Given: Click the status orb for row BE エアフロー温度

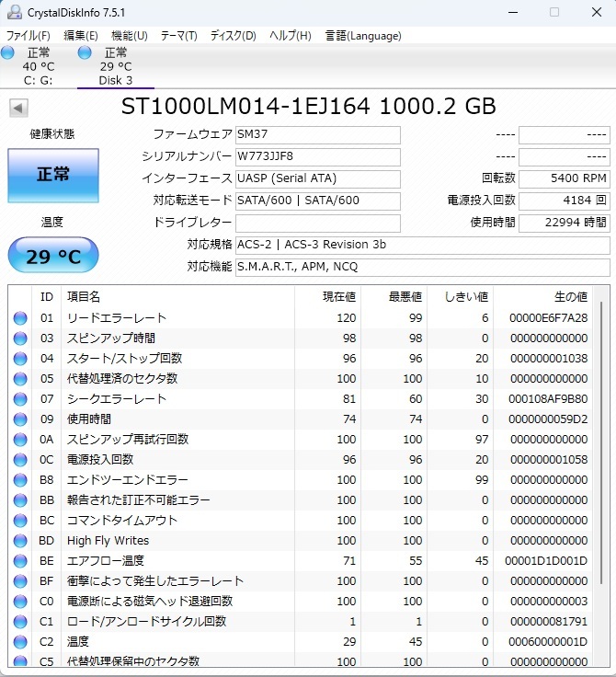Looking at the screenshot, I should tap(20, 561).
